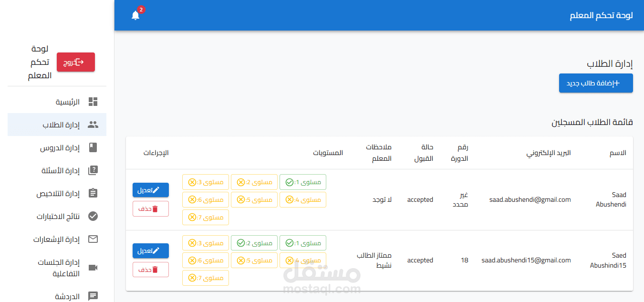Screen dimensions: 644x302
Task: Click the dashboard grid icon beside الرئيسية
Action: (x=93, y=102)
